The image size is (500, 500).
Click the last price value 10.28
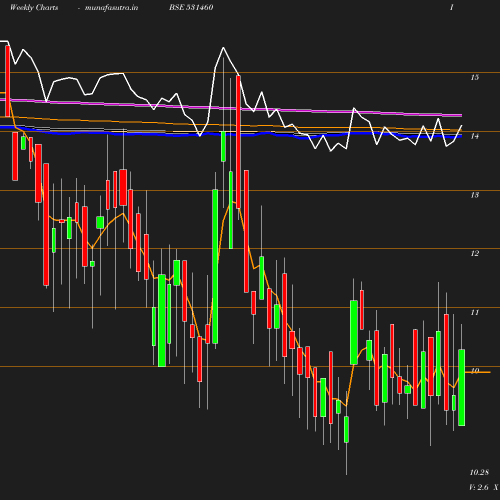479,472
